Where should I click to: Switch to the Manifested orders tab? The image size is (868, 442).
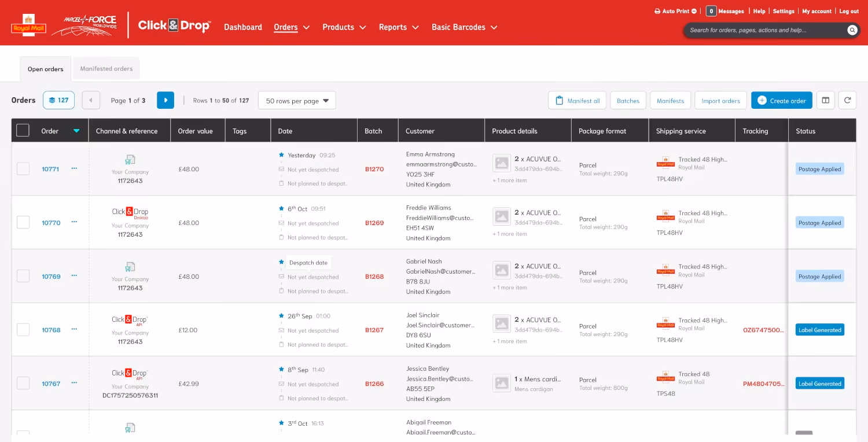[x=106, y=68]
